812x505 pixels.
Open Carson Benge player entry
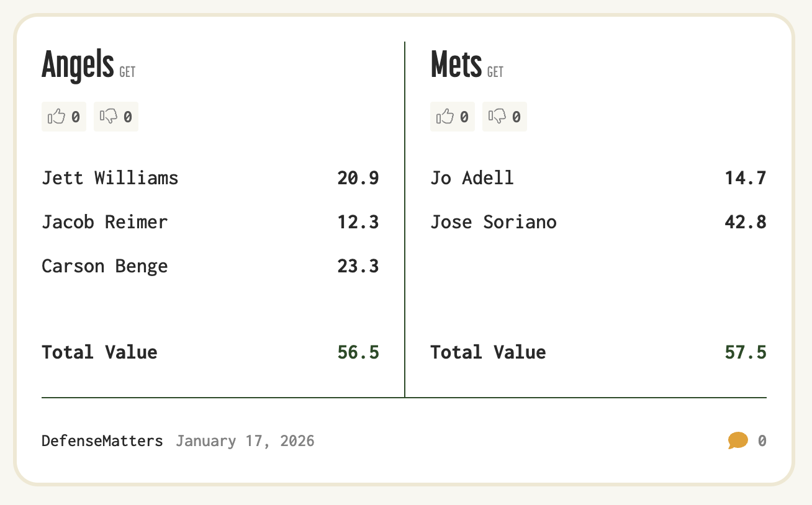pos(104,266)
